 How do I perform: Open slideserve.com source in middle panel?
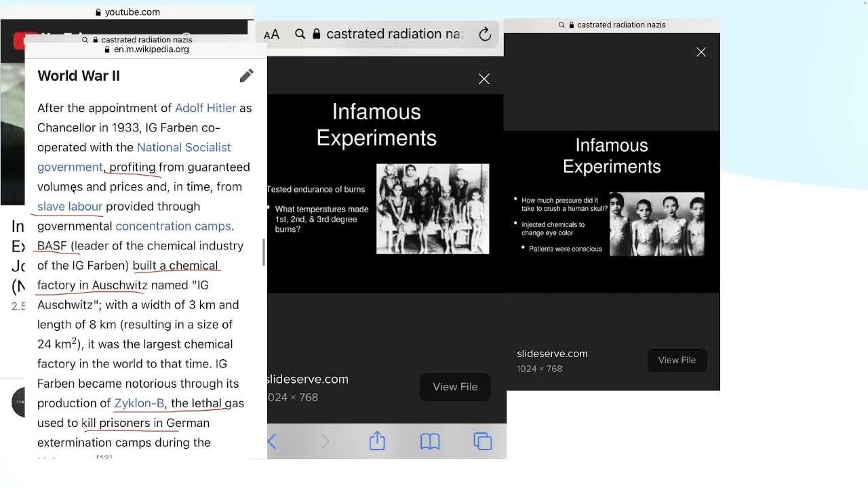(307, 380)
